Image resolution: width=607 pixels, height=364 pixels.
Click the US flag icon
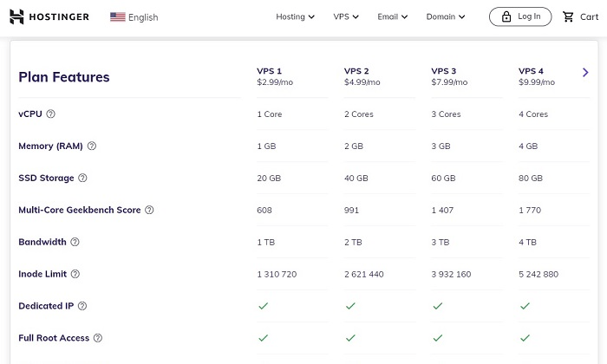(118, 17)
